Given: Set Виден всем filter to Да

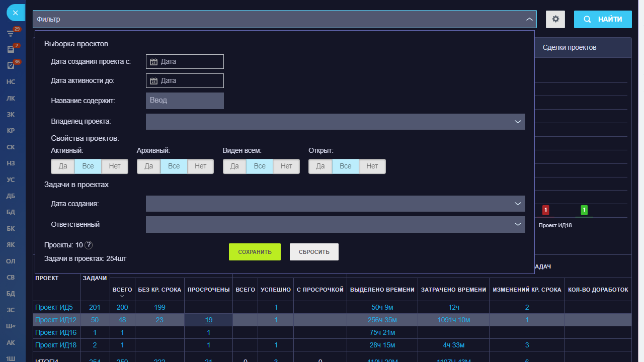Looking at the screenshot, I should coord(234,166).
